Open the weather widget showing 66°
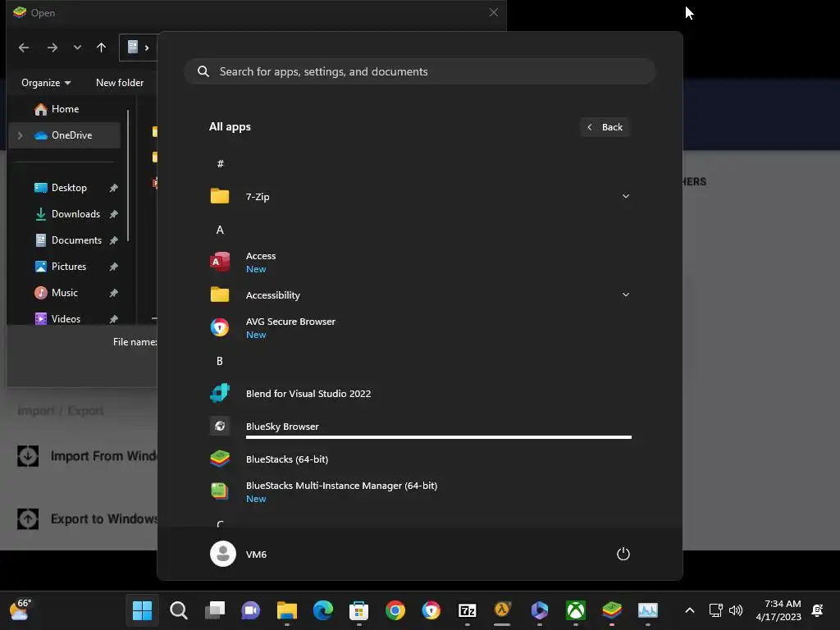The width and height of the screenshot is (840, 630). [21, 609]
